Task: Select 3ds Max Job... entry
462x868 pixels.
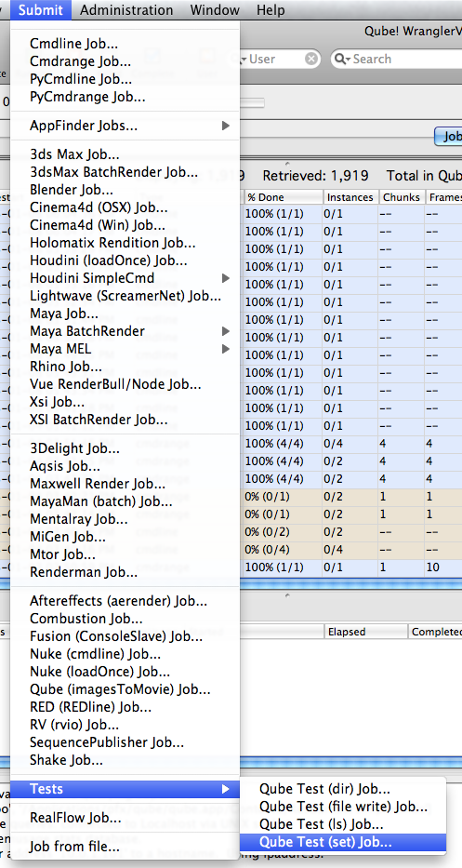Action: pyautogui.click(x=125, y=154)
